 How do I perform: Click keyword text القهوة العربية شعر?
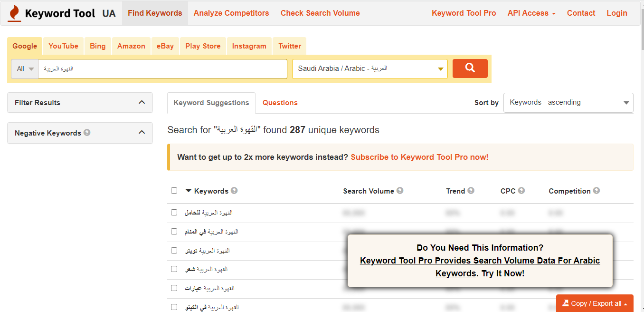(x=206, y=269)
